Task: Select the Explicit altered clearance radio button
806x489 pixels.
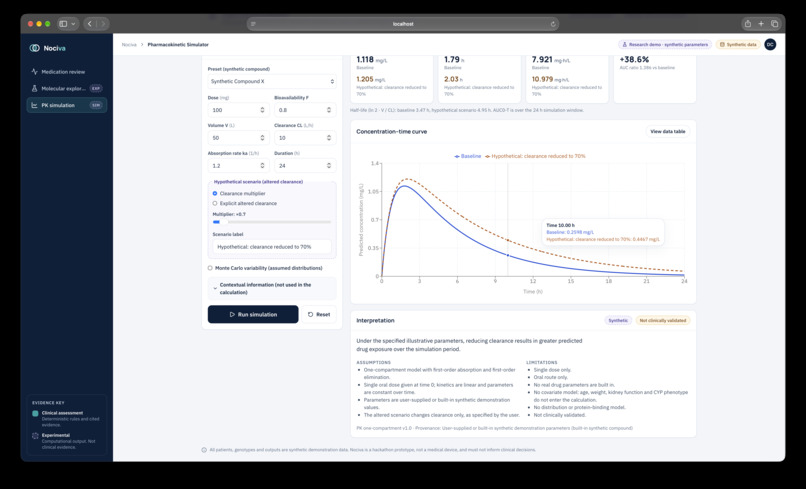Action: pyautogui.click(x=215, y=203)
